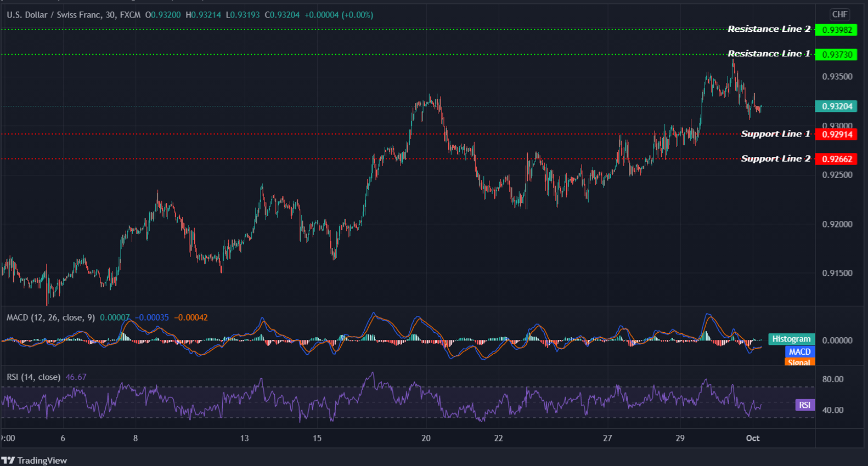Click the current price label 0.93204
The height and width of the screenshot is (466, 868).
tap(836, 106)
